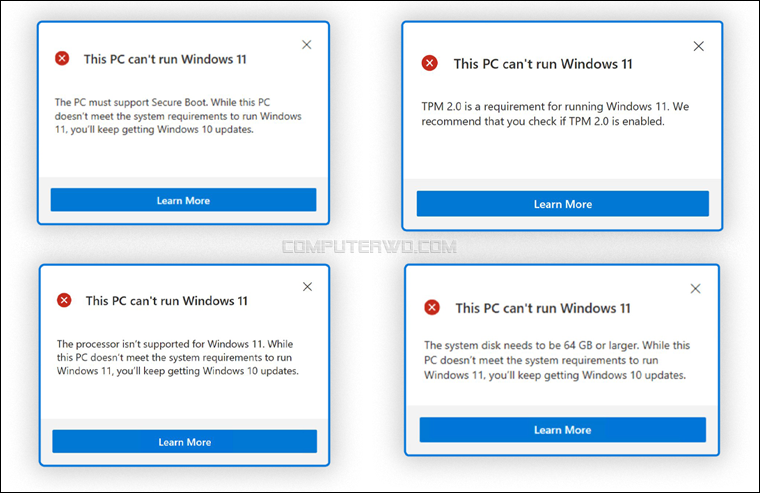Dismiss the unsupported processor dialog with X
This screenshot has width=760, height=493.
[307, 286]
